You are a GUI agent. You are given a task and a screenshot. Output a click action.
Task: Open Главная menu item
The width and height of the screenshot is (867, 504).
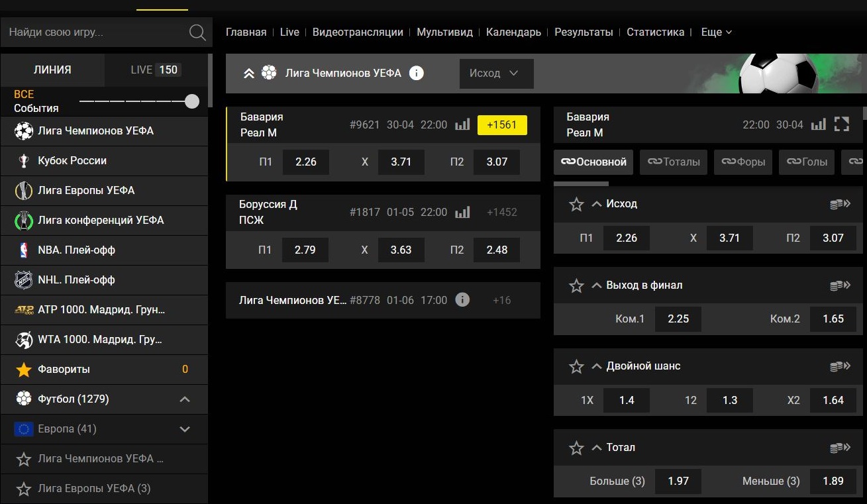coord(246,32)
